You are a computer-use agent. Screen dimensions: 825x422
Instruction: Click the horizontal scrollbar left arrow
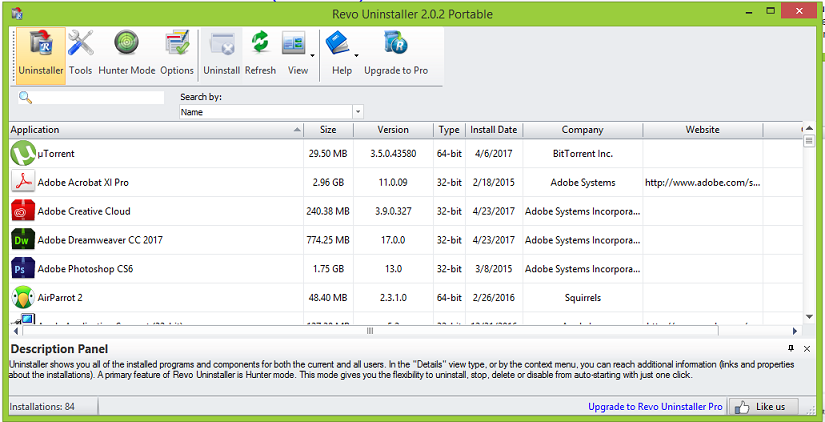(x=15, y=331)
